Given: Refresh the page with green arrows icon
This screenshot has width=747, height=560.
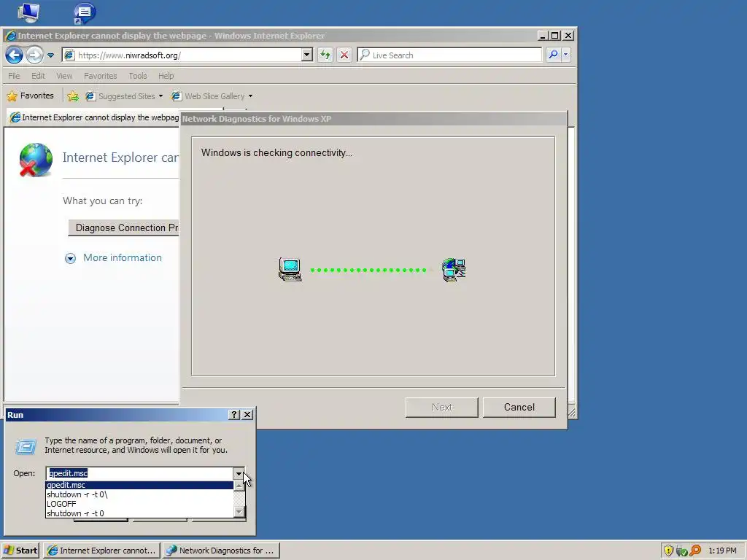Looking at the screenshot, I should pyautogui.click(x=325, y=55).
